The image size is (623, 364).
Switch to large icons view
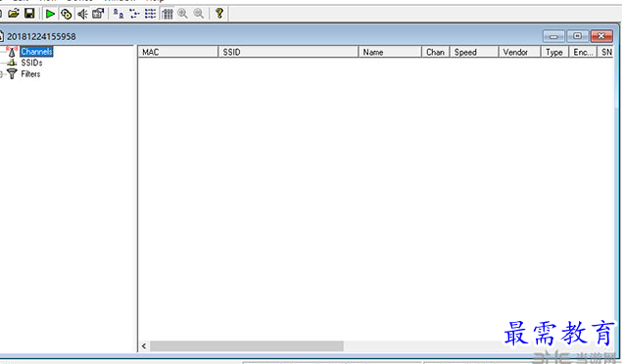click(x=118, y=14)
